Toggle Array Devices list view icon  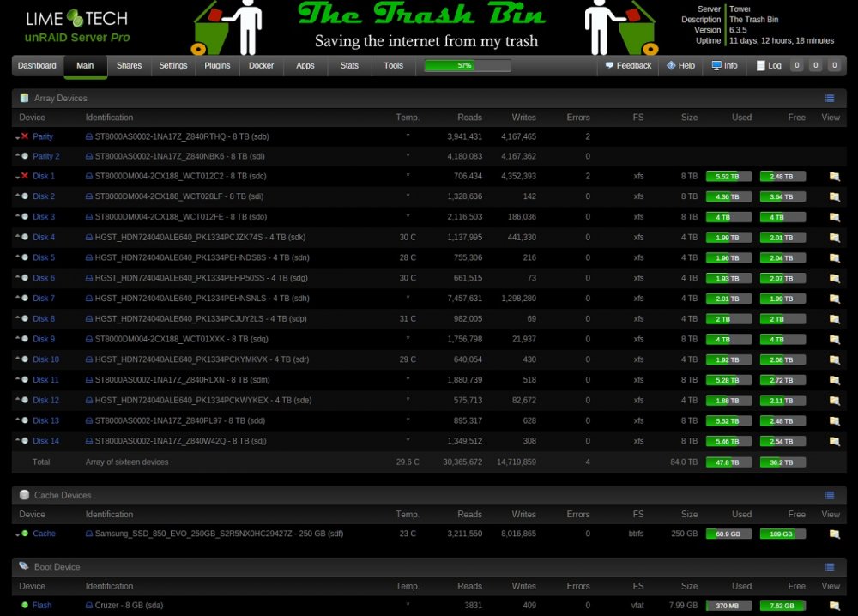click(829, 99)
